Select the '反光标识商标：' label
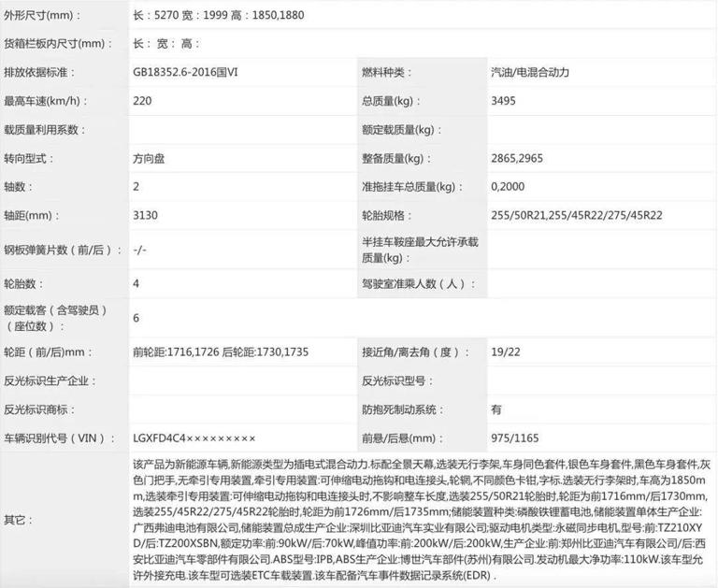Image resolution: width=718 pixels, height=588 pixels. 39,409
